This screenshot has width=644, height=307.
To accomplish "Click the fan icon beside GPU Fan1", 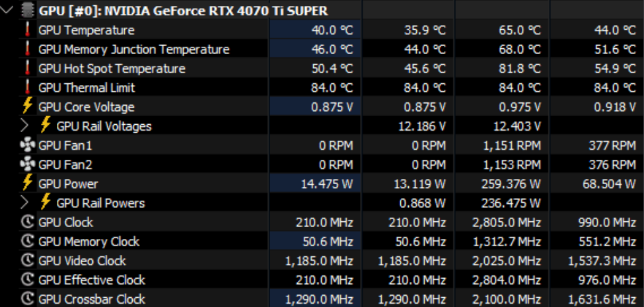I will pyautogui.click(x=28, y=145).
